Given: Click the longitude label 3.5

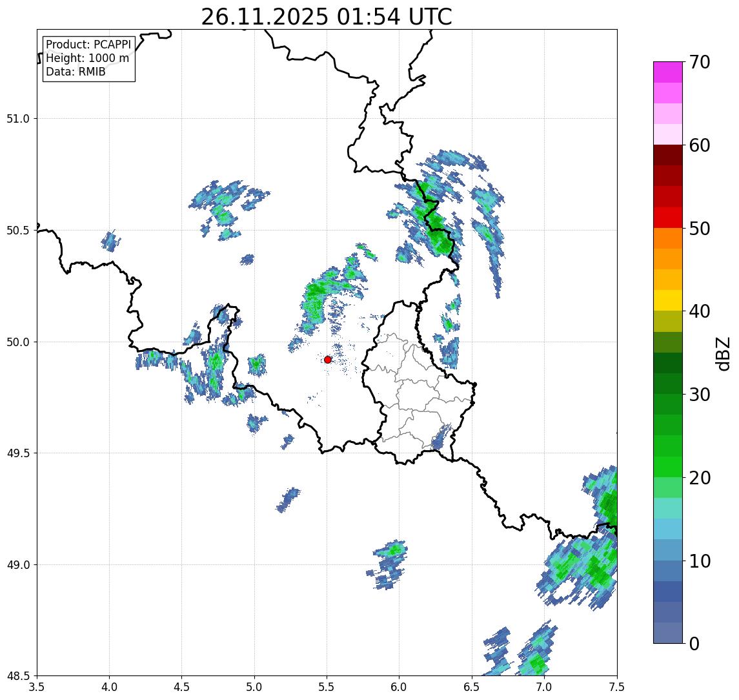Looking at the screenshot, I should (37, 686).
